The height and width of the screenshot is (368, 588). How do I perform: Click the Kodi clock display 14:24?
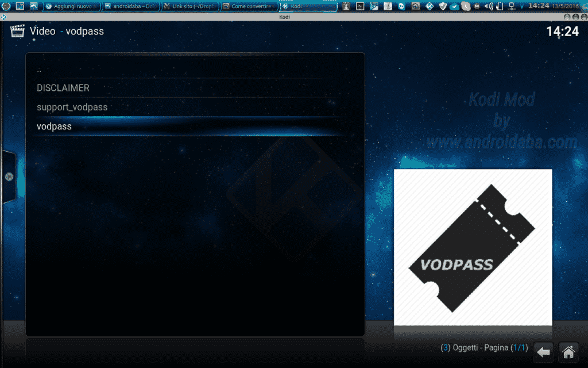pyautogui.click(x=563, y=32)
